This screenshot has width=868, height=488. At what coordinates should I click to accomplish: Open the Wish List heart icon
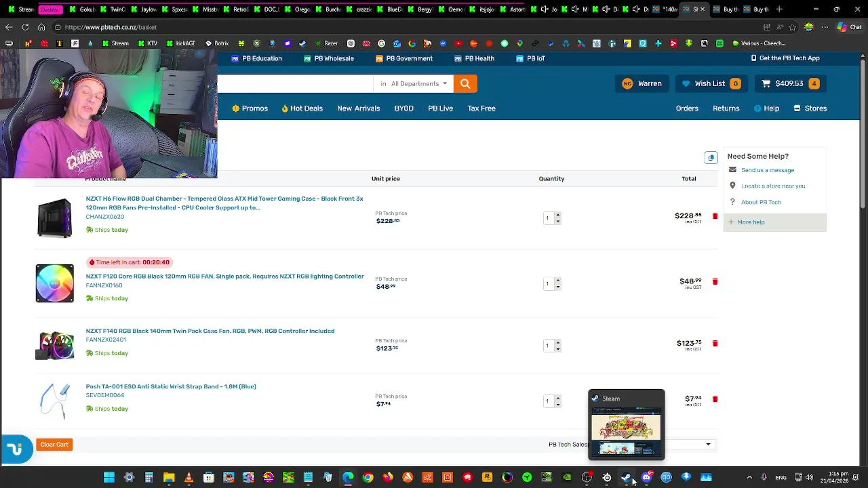click(x=686, y=83)
